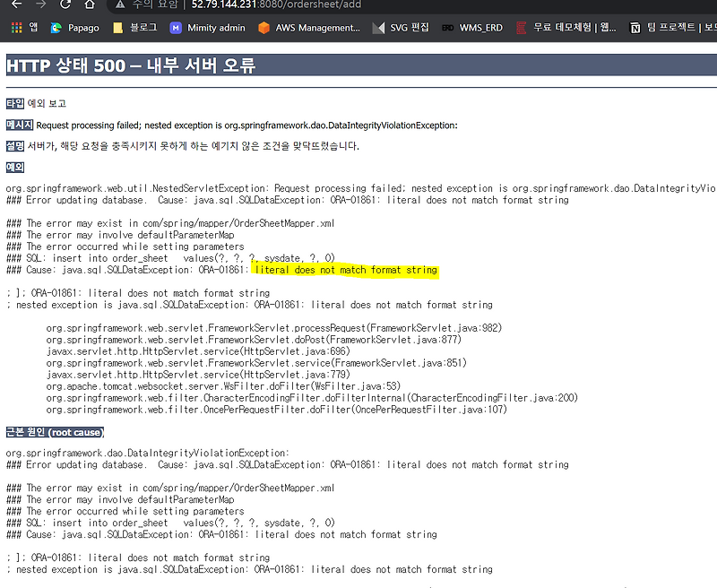Click the 근본 원인 (root cause) heading
The height and width of the screenshot is (588, 717).
[54, 432]
